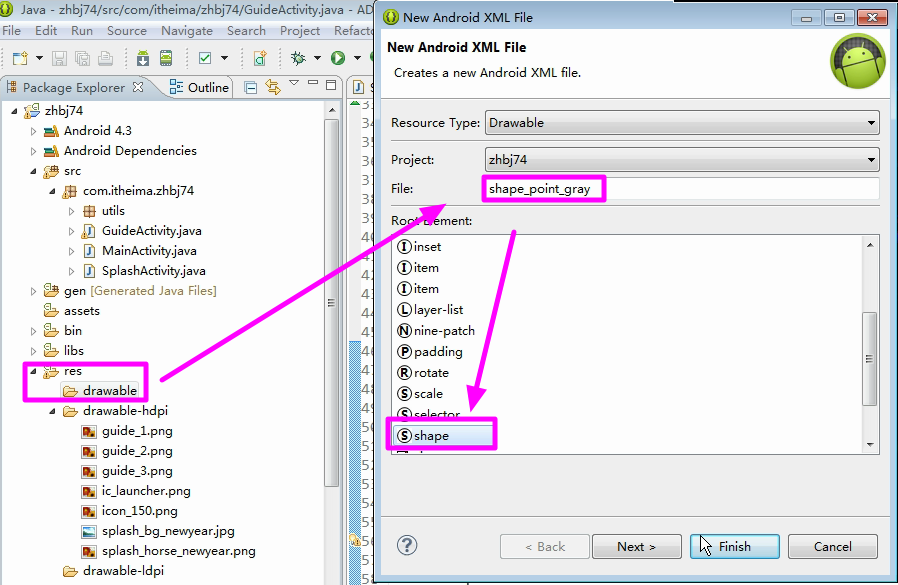The width and height of the screenshot is (898, 585).
Task: Expand the GuideActivity.java node
Action: click(71, 231)
